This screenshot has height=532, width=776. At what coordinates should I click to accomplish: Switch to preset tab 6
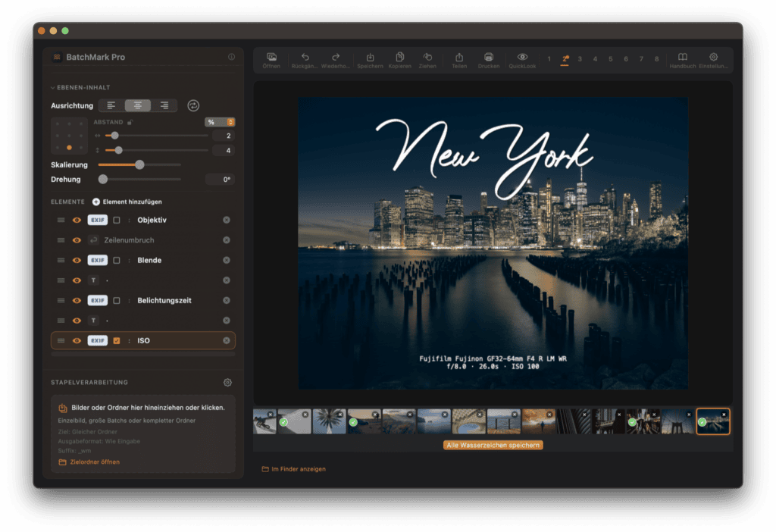pos(626,59)
